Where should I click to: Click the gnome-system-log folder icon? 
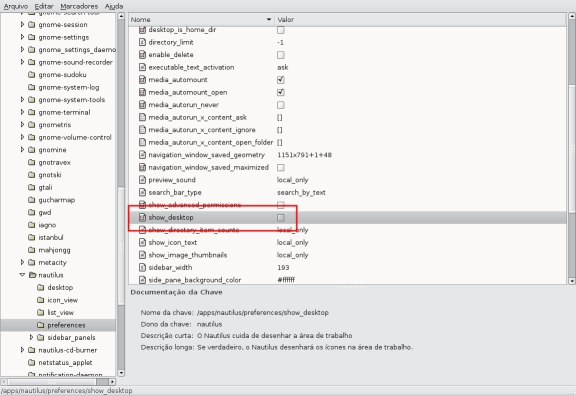pos(32,87)
